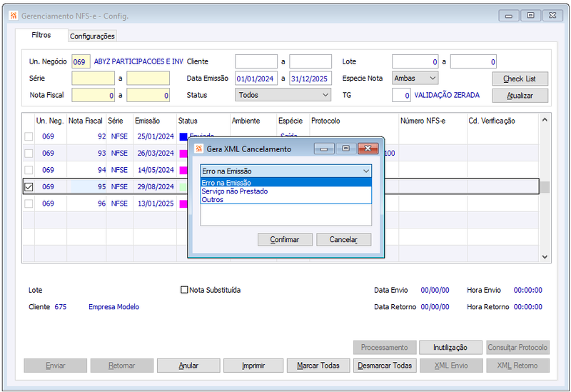Screen dimensions: 571x392
Task: Uncheck the nota fiscal 95 row checkbox
Action: [x=29, y=187]
